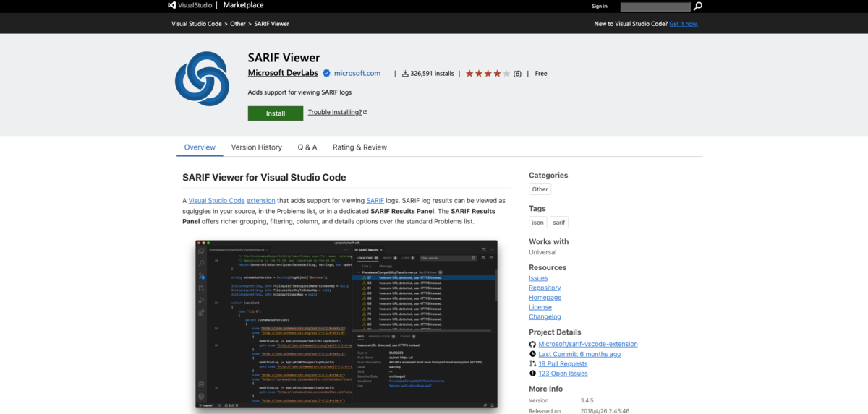This screenshot has width=868, height=414.
Task: Click Visual Studio Code link in description
Action: coord(216,200)
